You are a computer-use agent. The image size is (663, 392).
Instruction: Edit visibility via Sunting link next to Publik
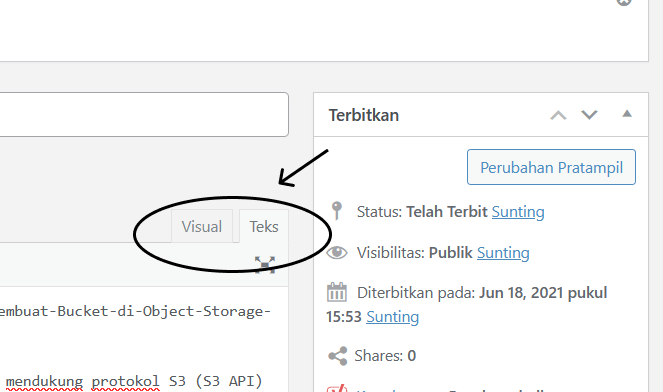tap(503, 252)
